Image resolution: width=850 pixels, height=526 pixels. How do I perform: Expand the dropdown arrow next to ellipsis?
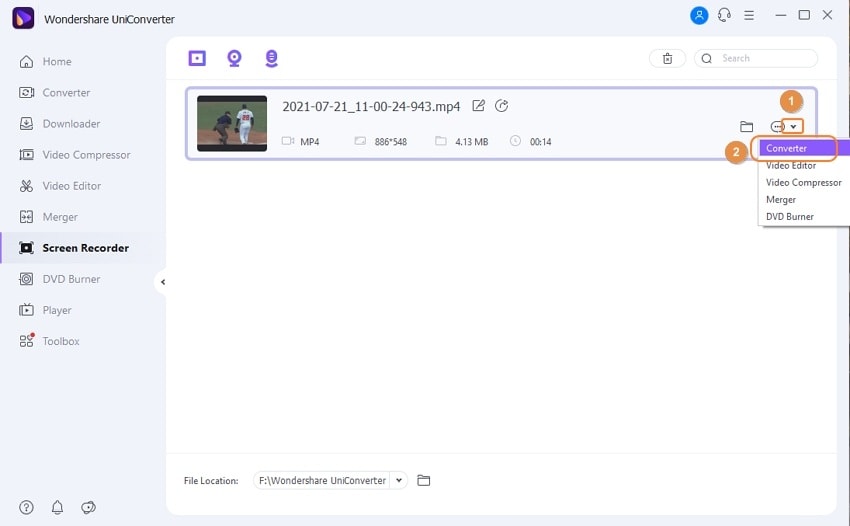[x=793, y=127]
